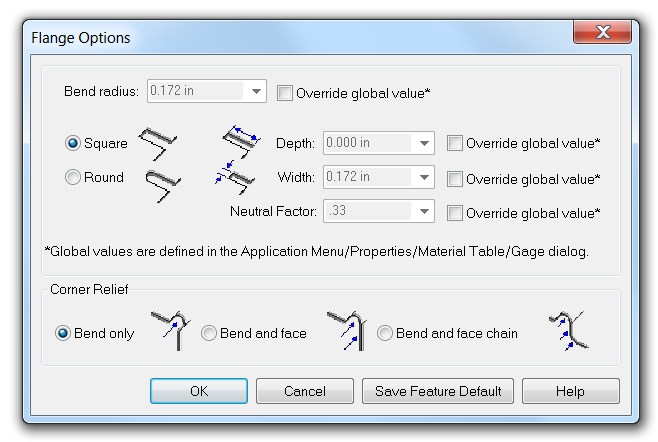The width and height of the screenshot is (658, 442).
Task: Click the Bend radius label
Action: click(101, 91)
